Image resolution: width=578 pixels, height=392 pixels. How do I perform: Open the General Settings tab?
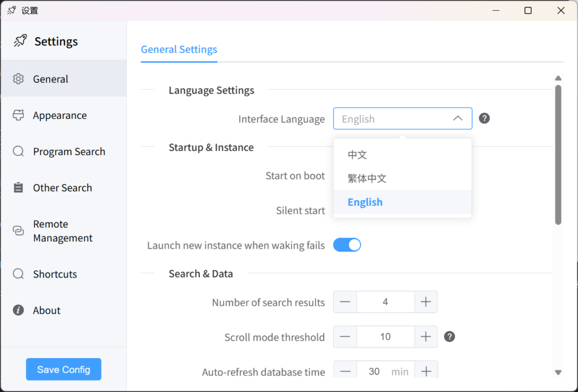click(179, 50)
